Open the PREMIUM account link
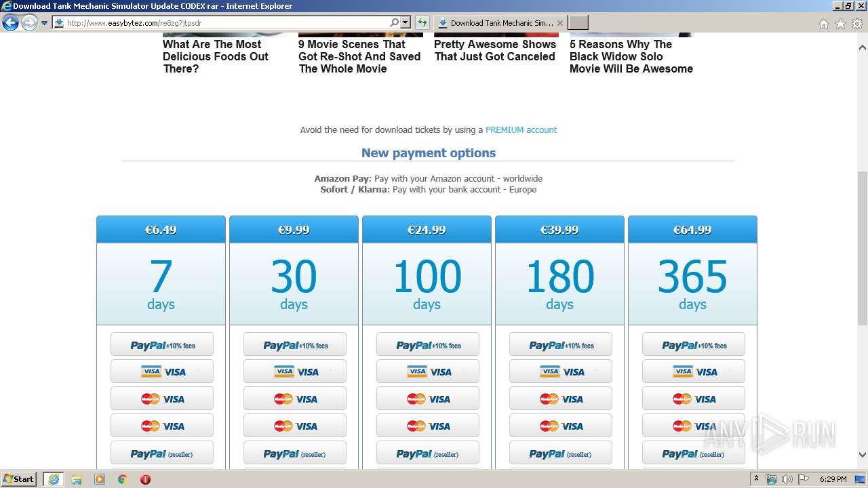This screenshot has width=868, height=488. pos(521,129)
